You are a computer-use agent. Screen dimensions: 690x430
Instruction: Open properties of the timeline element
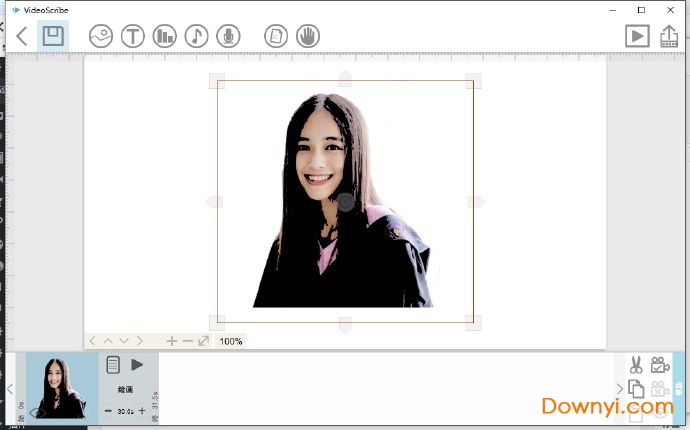(x=113, y=365)
